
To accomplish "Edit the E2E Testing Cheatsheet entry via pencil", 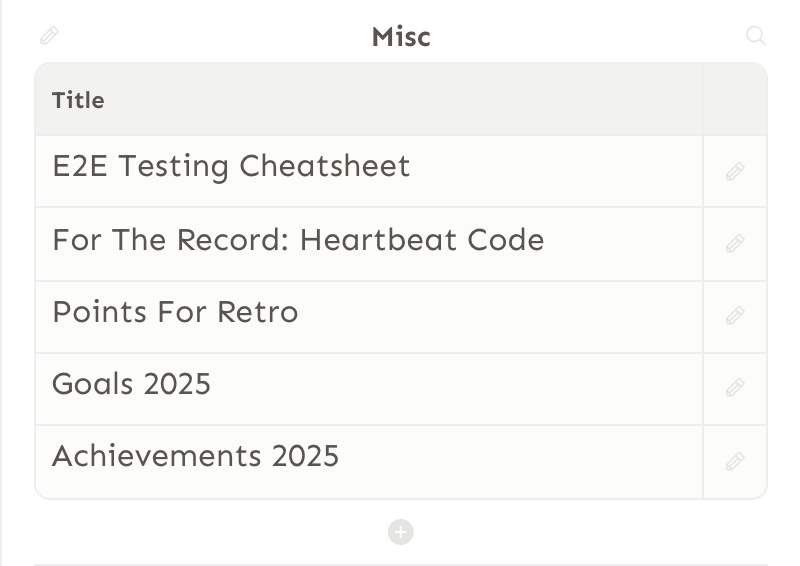I will (x=735, y=171).
